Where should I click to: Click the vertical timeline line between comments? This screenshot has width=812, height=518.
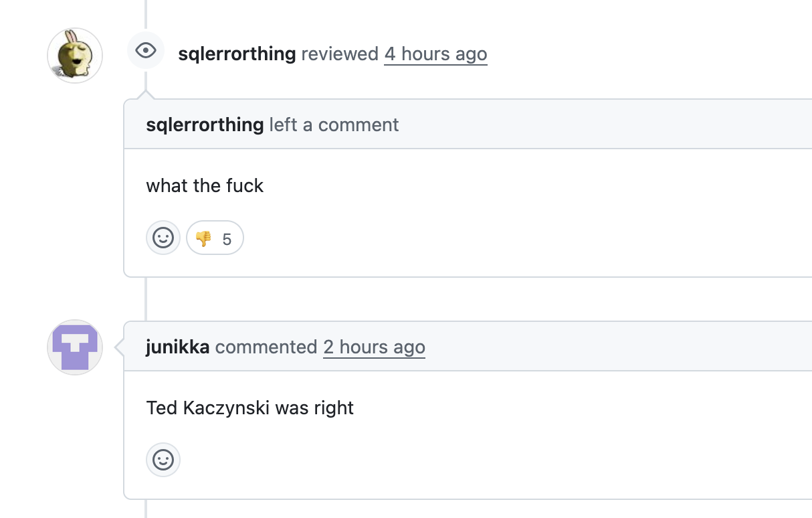(x=145, y=298)
